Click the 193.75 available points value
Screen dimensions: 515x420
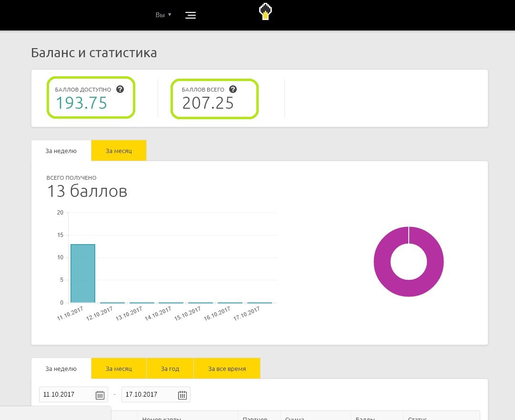pyautogui.click(x=81, y=102)
